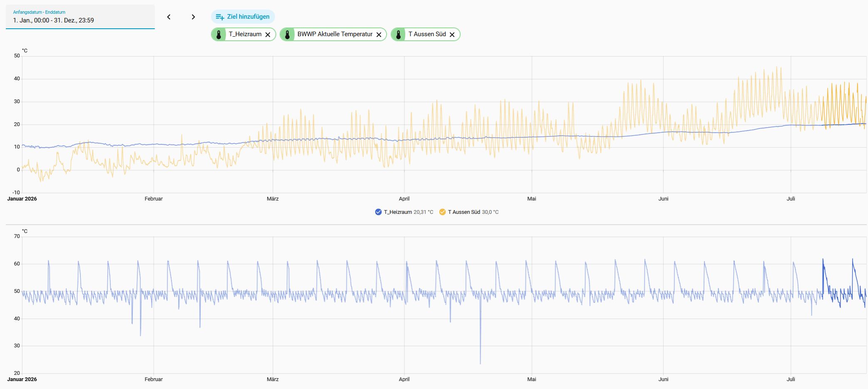Click the -10 label on the y-axis

pos(16,193)
